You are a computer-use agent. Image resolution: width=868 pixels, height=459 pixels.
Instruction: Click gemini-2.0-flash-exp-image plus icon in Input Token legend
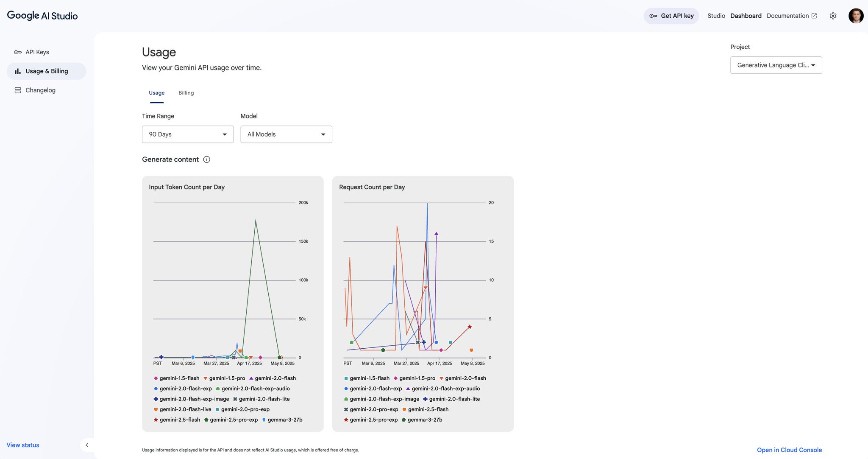pyautogui.click(x=156, y=399)
